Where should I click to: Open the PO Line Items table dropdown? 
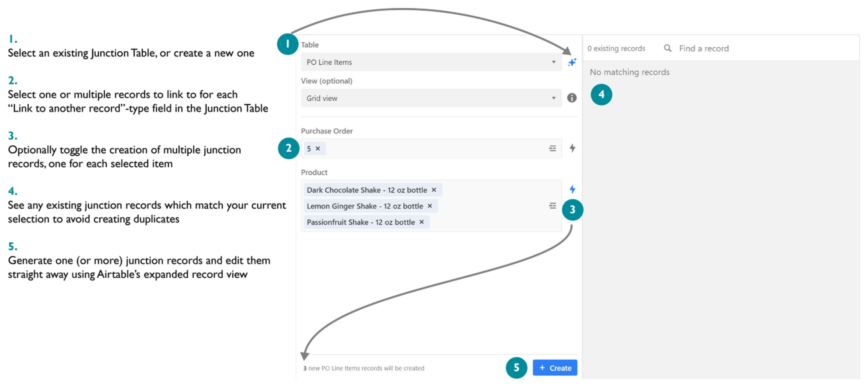(431, 62)
